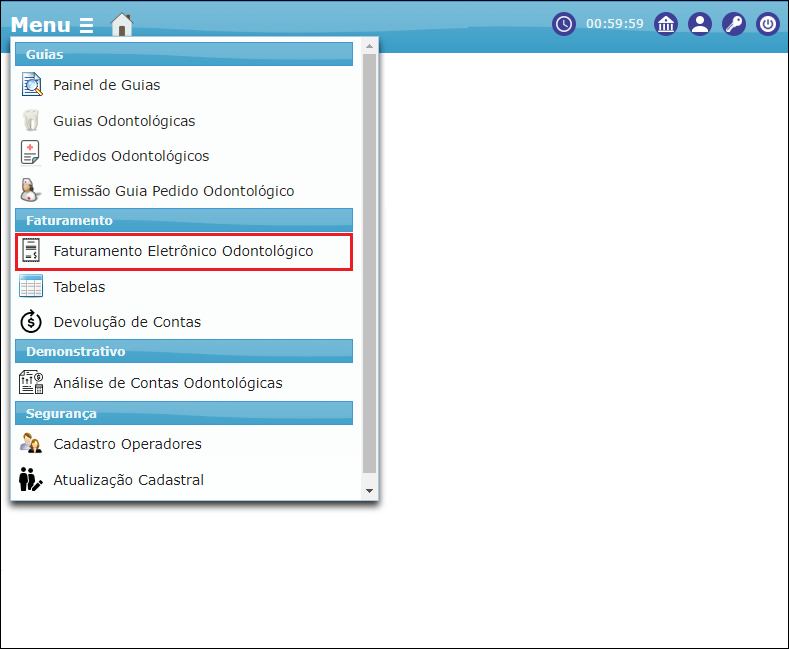This screenshot has height=649, width=789.
Task: Click the Pedidos Odontológicos document icon
Action: click(x=30, y=153)
